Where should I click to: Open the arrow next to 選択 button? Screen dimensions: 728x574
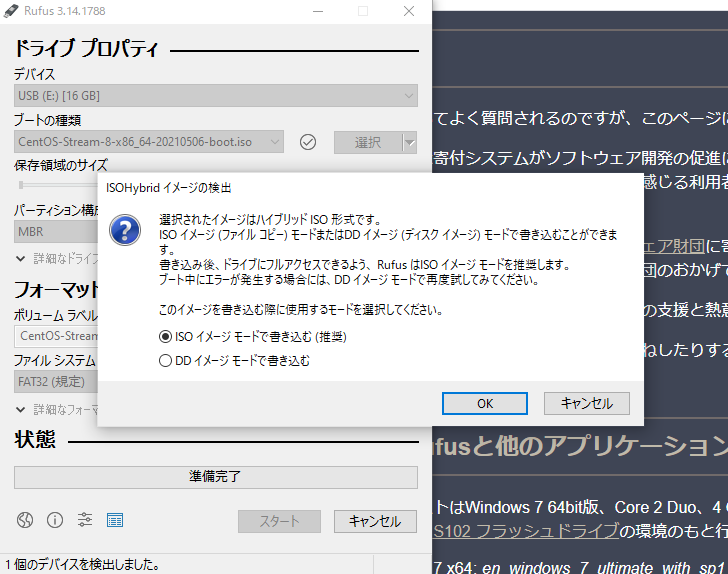pos(410,143)
